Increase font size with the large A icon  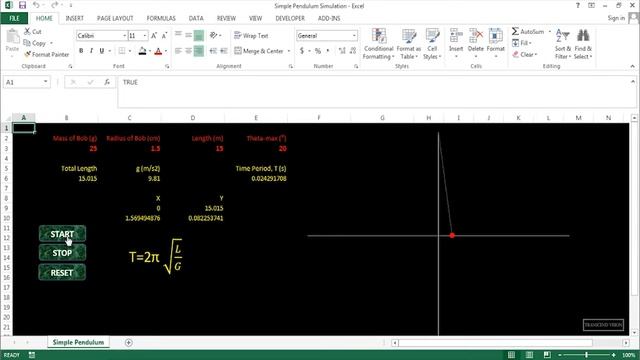click(x=154, y=36)
